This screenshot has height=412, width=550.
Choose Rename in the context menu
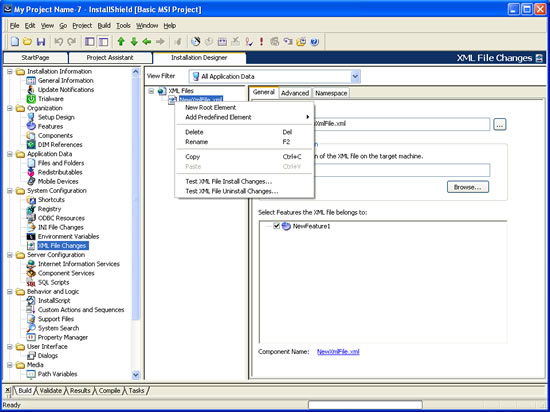244,142
